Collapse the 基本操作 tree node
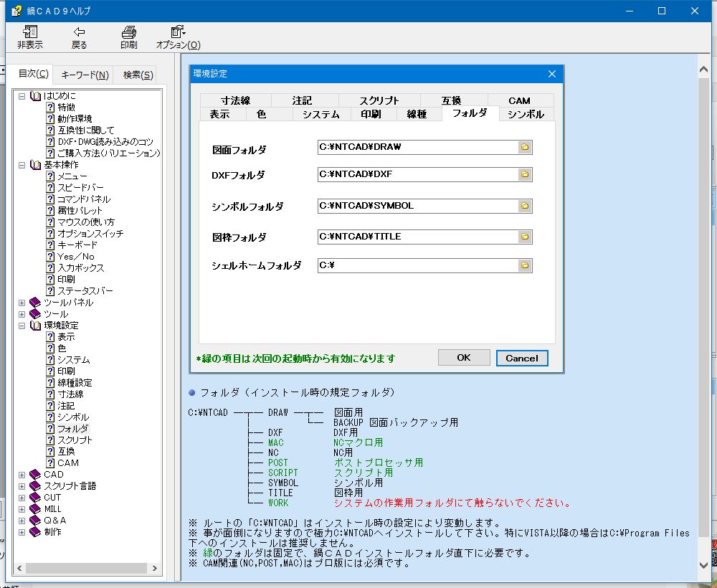 click(x=22, y=165)
